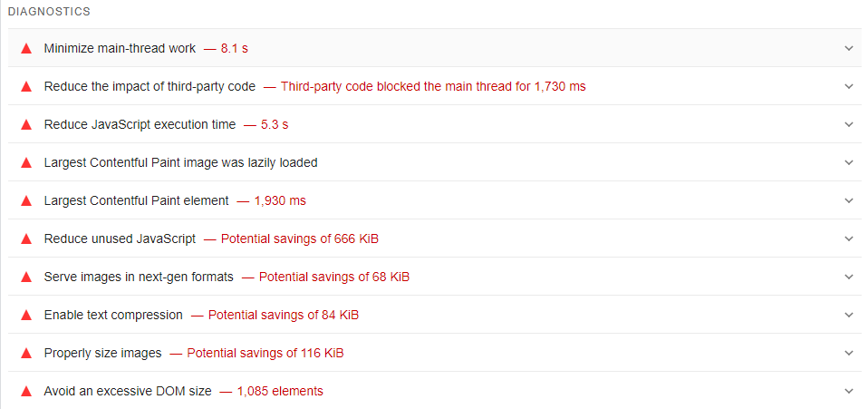868x409 pixels.
Task: Expand the Enable text compression chevron
Action: click(x=848, y=315)
